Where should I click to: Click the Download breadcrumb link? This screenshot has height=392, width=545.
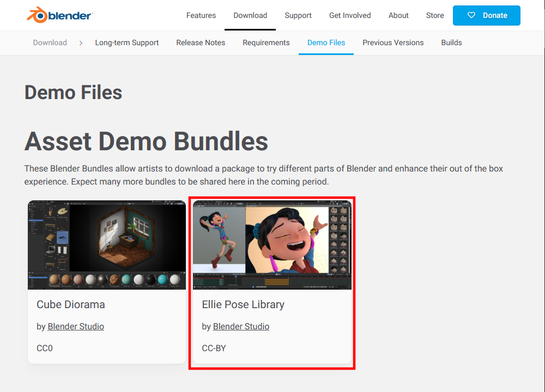point(50,42)
